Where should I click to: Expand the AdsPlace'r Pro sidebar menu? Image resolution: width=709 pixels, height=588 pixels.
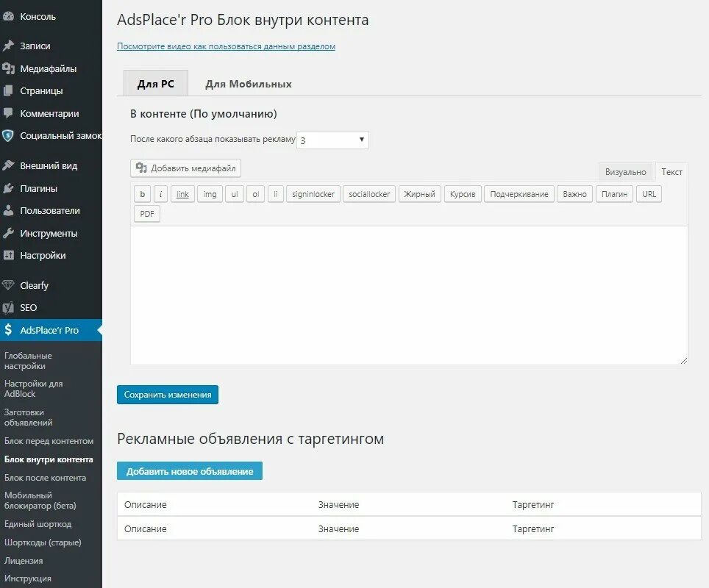[x=48, y=330]
